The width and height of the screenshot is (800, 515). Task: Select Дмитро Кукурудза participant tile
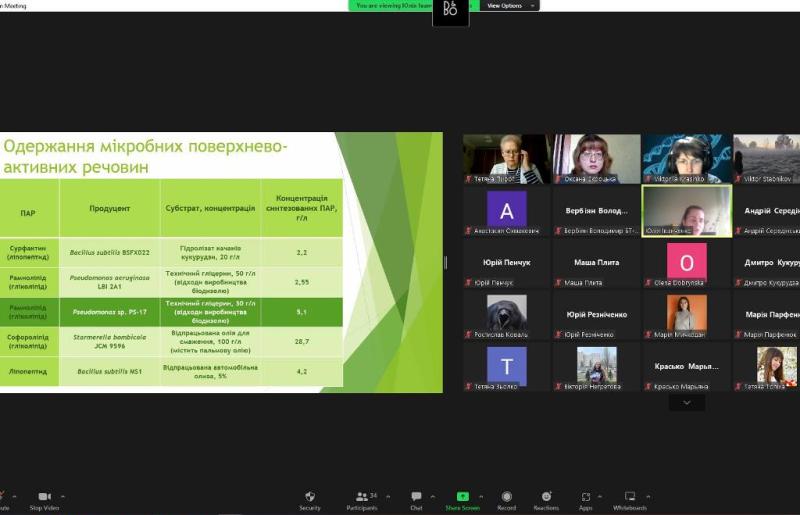766,263
